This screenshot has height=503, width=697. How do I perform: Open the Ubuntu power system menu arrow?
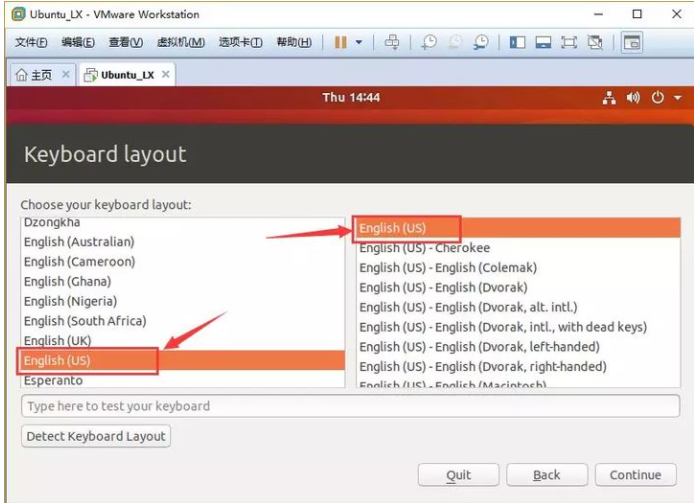(677, 98)
